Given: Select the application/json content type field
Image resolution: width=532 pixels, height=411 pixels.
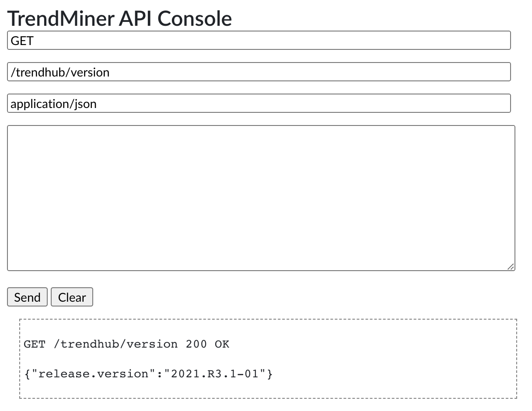Looking at the screenshot, I should (x=259, y=104).
